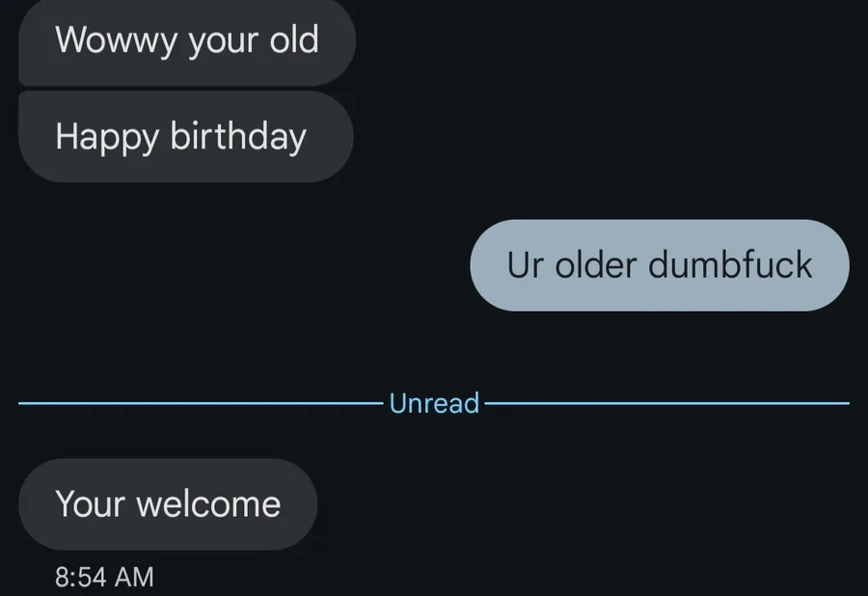Tap the word "welcome" in last message
Image resolution: width=868 pixels, height=596 pixels.
click(x=208, y=503)
